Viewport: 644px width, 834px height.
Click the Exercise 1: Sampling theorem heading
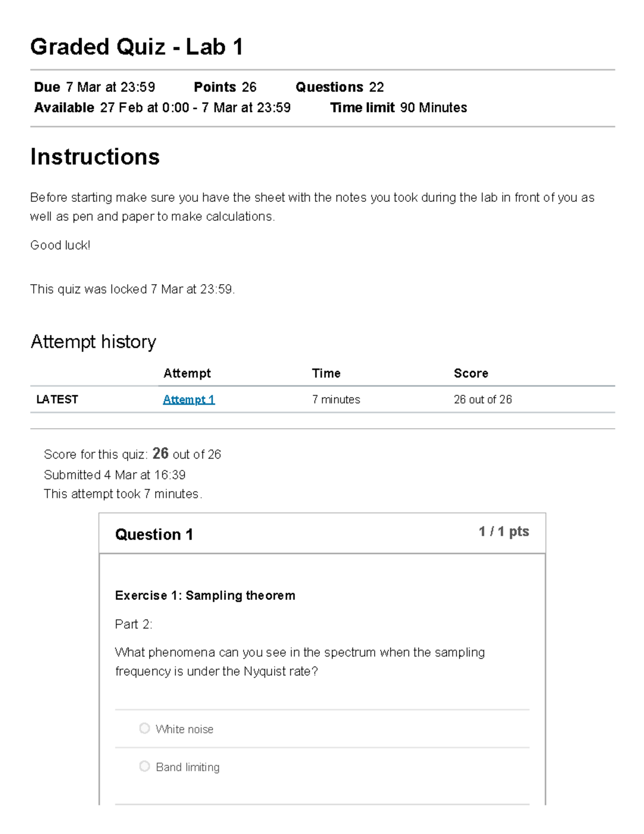[x=205, y=595]
